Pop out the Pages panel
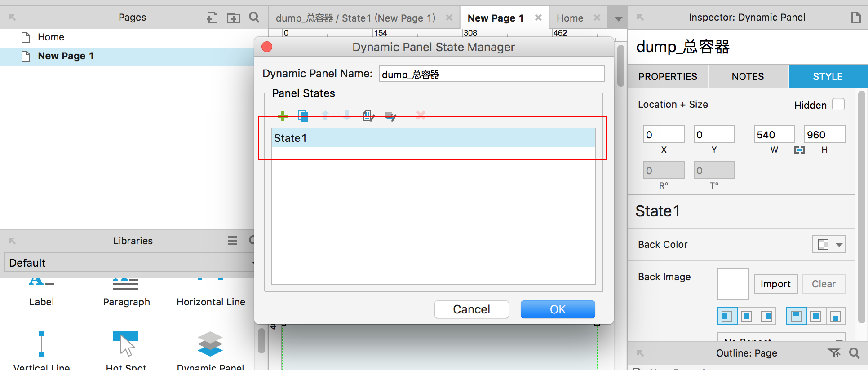 (13, 17)
